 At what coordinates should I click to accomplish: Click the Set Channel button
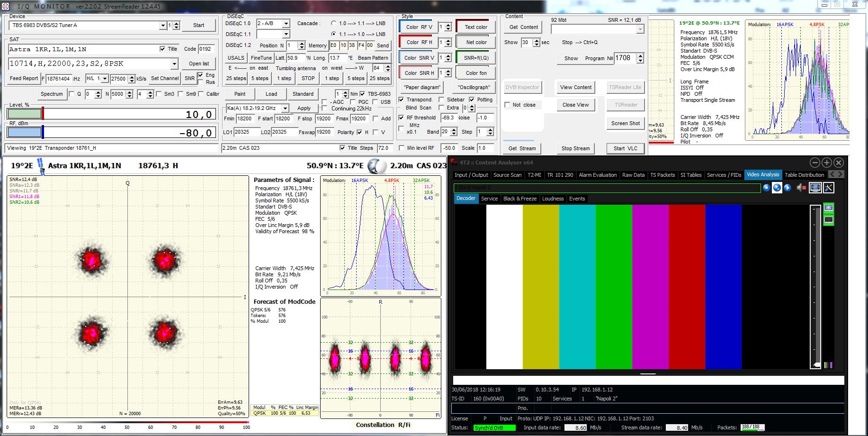pos(165,79)
